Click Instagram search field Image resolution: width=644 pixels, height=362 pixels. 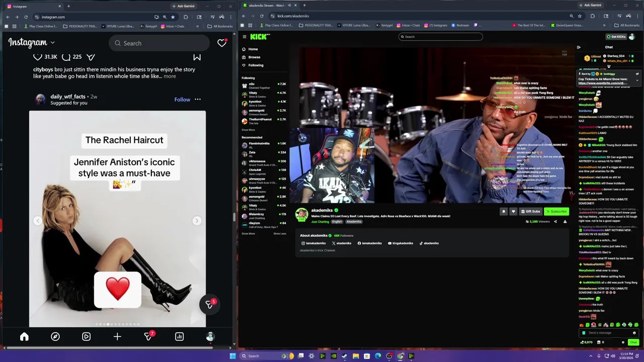pos(159,43)
